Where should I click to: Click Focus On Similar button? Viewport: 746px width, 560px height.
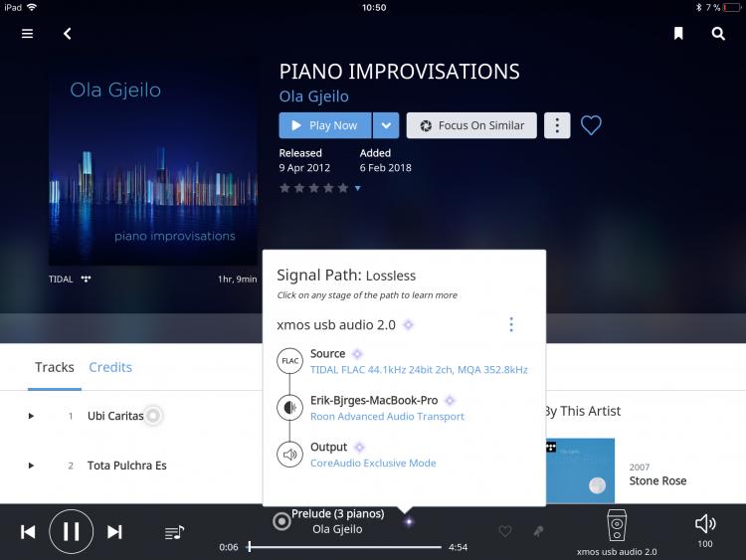point(471,125)
